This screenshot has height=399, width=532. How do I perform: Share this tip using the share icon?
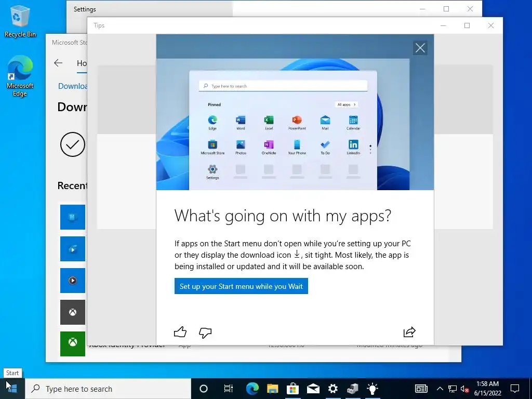click(409, 332)
